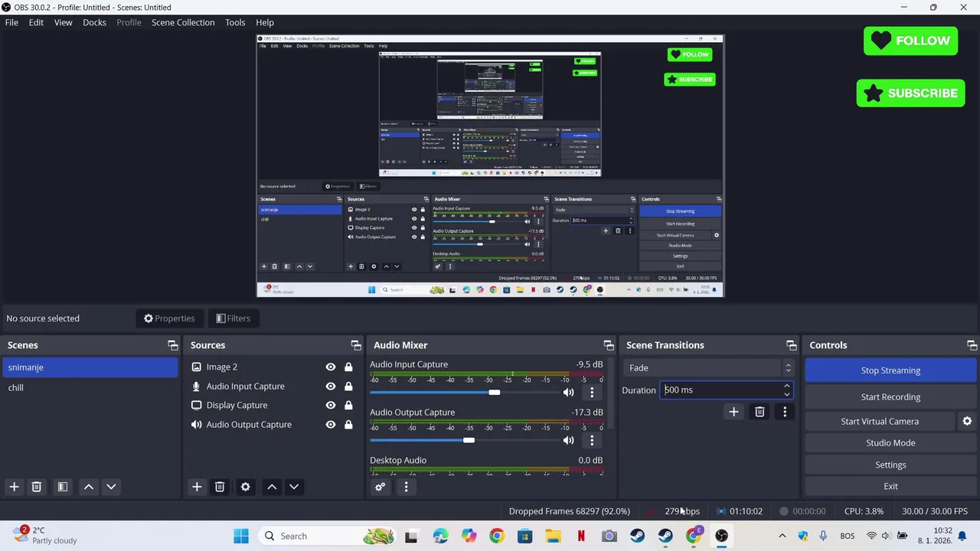This screenshot has width=980, height=551.
Task: Click Stop Streaming button
Action: 890,370
